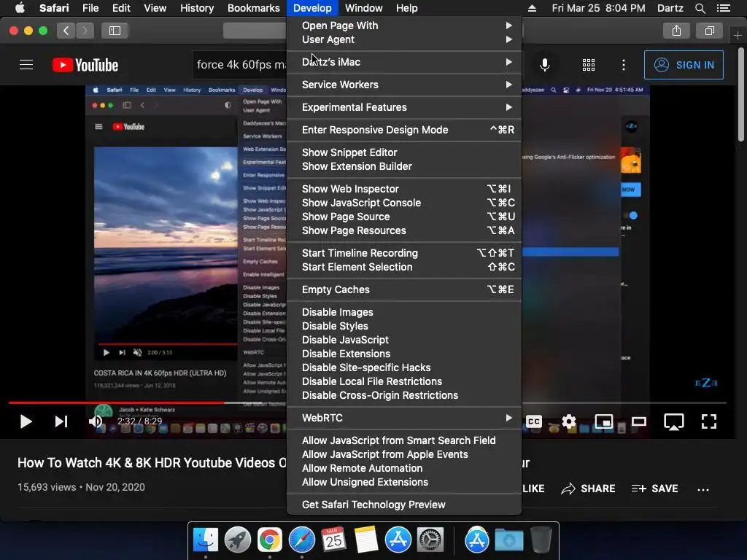Start voice search with microphone icon
Image resolution: width=747 pixels, height=560 pixels.
coord(544,65)
